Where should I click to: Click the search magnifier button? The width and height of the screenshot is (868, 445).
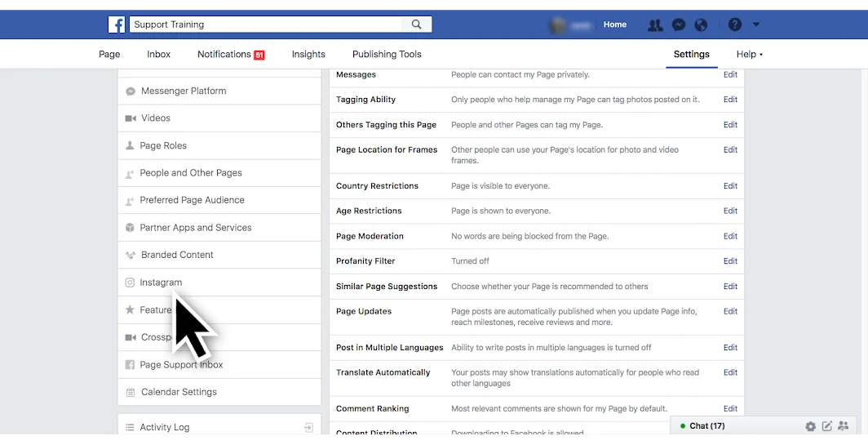(416, 24)
